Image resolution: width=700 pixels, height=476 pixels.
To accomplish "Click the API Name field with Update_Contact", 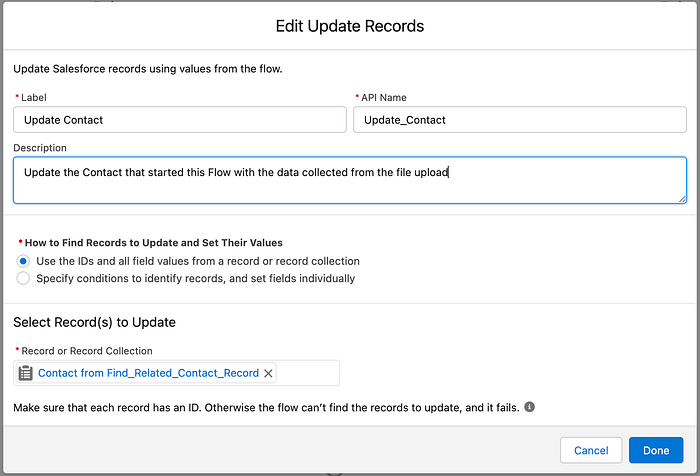I will tap(520, 120).
